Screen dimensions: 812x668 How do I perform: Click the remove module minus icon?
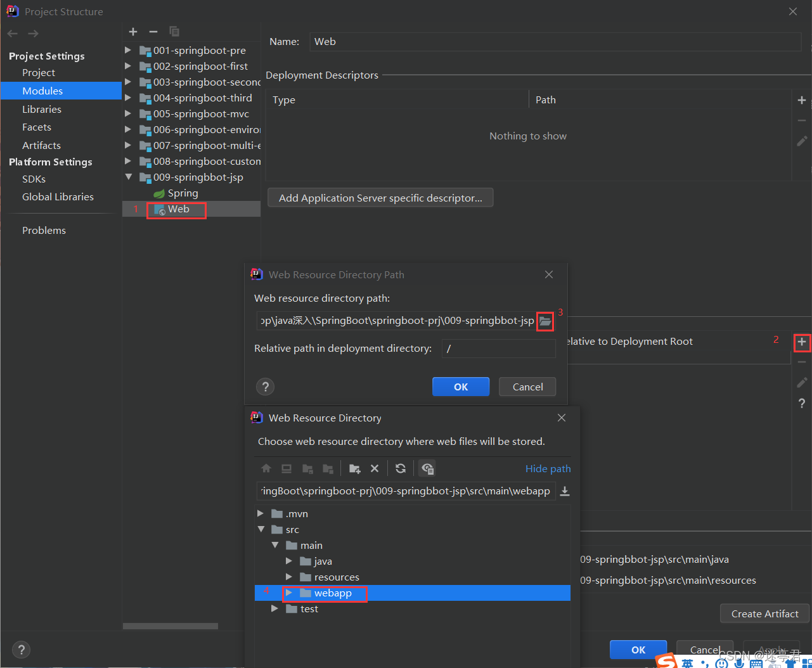pos(153,32)
